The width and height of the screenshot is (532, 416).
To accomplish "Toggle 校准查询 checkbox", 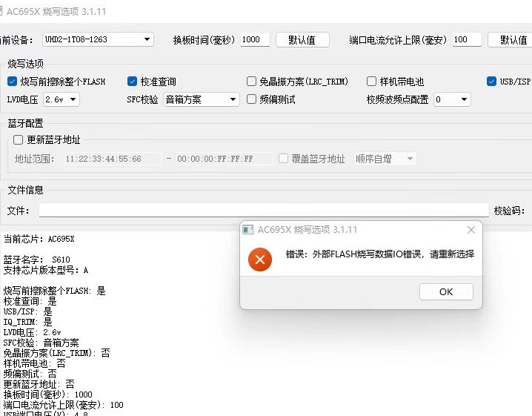I will pos(132,82).
